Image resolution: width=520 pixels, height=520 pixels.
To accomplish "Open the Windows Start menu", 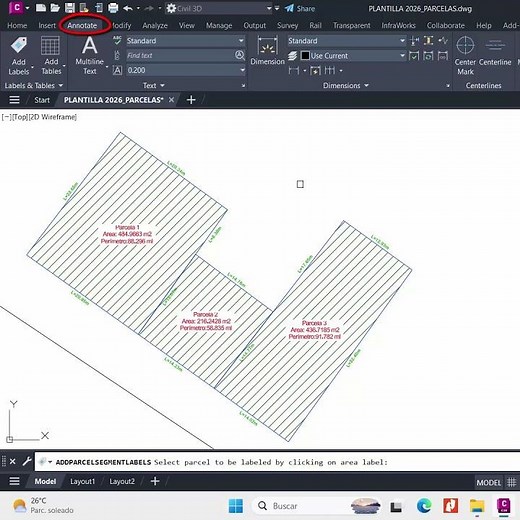I will pyautogui.click(x=236, y=506).
